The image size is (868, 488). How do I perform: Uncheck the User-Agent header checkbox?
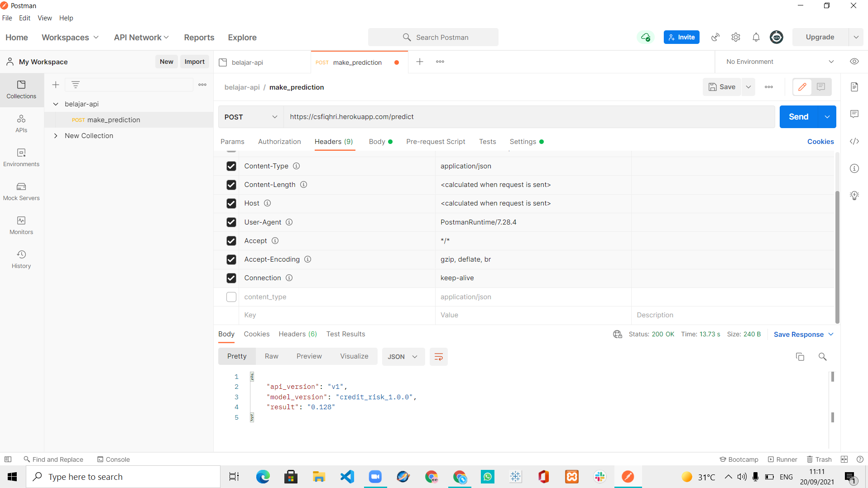click(x=231, y=222)
